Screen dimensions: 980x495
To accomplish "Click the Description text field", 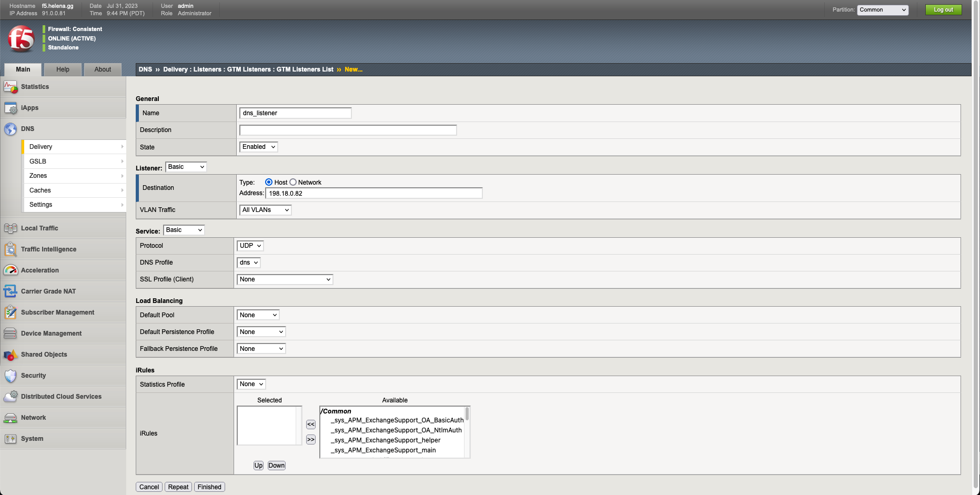I will (348, 130).
